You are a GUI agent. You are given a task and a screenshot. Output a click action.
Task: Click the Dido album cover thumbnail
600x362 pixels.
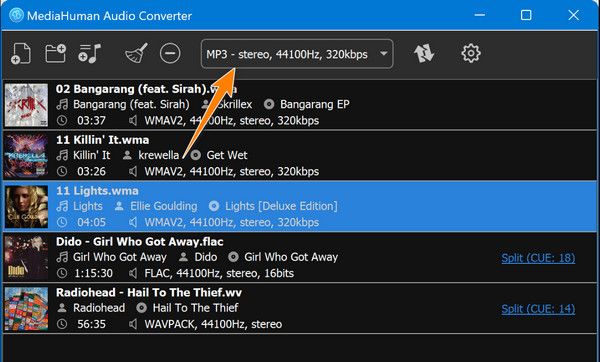tap(26, 258)
